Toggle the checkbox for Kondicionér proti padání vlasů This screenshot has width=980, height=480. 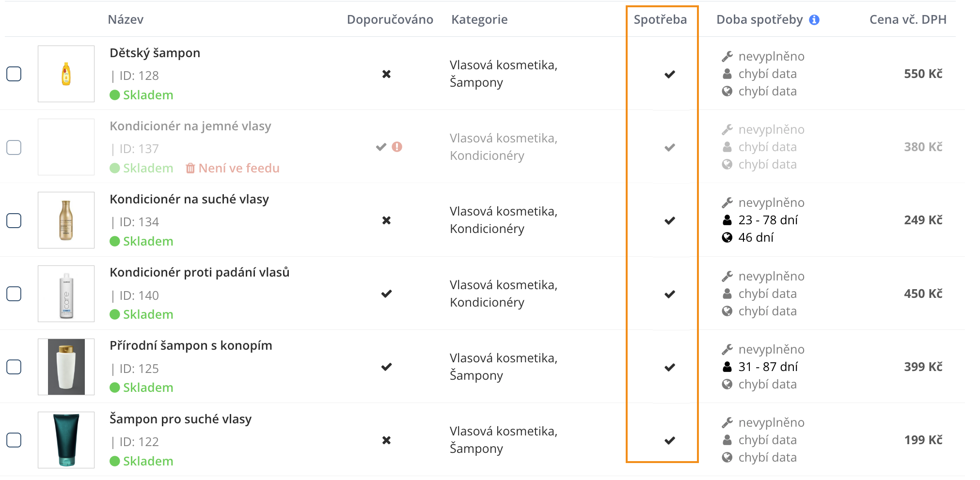(x=14, y=294)
